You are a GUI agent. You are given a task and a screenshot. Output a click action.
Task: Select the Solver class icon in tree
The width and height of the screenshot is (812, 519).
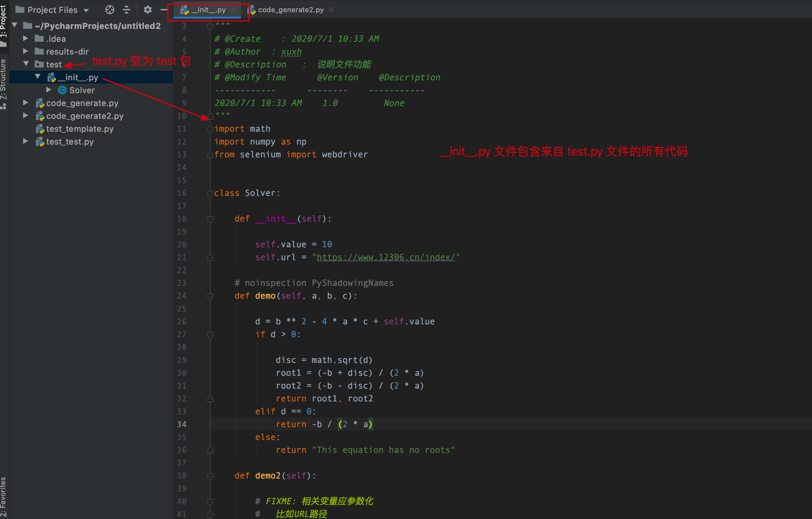click(x=62, y=90)
